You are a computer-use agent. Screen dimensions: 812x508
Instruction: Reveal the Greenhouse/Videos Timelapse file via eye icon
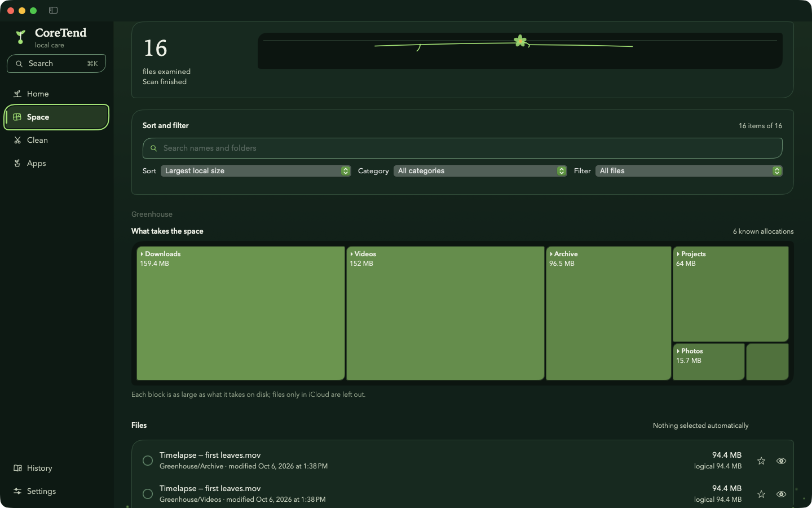pos(782,494)
